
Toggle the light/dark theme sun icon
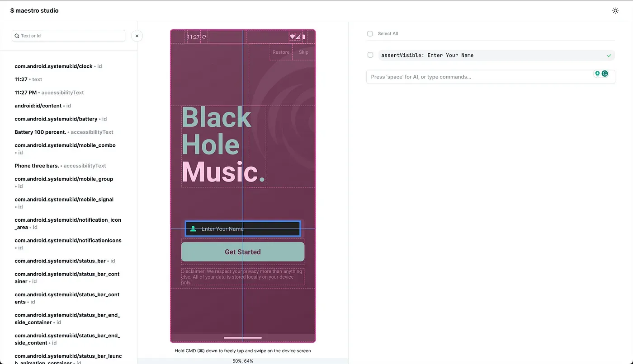[x=615, y=10]
